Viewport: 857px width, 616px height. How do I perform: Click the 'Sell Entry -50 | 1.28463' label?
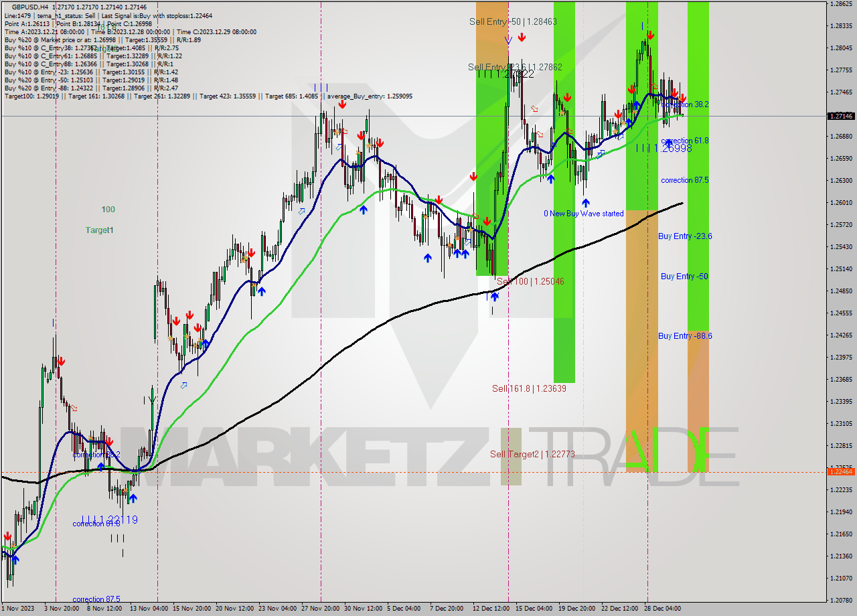pos(513,21)
